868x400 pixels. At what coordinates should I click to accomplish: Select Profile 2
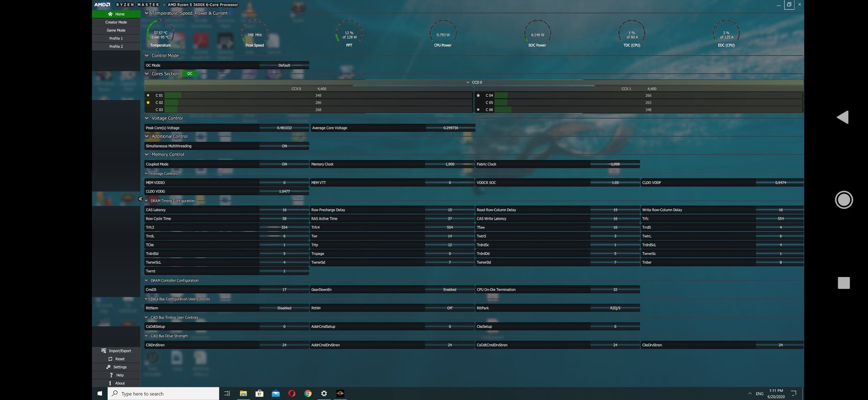pos(116,47)
